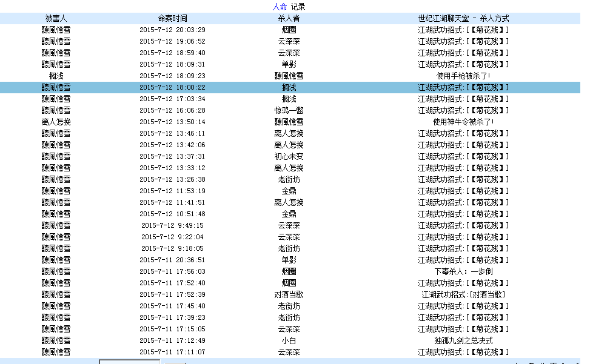This screenshot has height=364, width=610.
Task: Click killer 烟圈 in the 20:03:29 row
Action: click(x=289, y=30)
